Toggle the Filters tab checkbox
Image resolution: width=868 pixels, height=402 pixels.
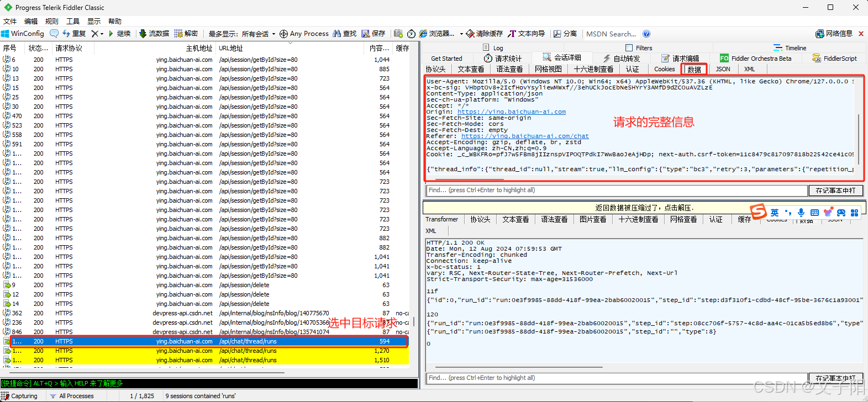coord(629,48)
